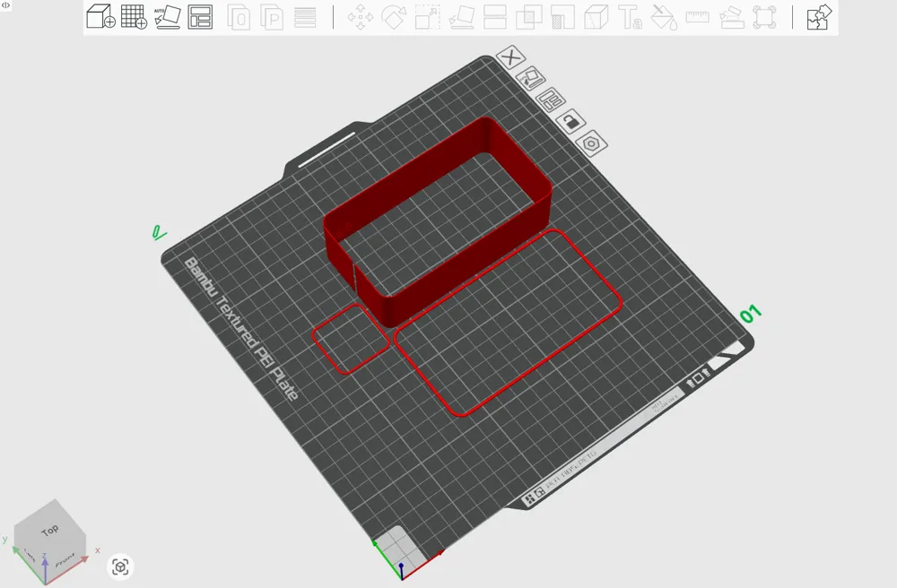Viewport: 897px width, 588px height.
Task: Auto orient objects on this plate
Action: click(530, 78)
